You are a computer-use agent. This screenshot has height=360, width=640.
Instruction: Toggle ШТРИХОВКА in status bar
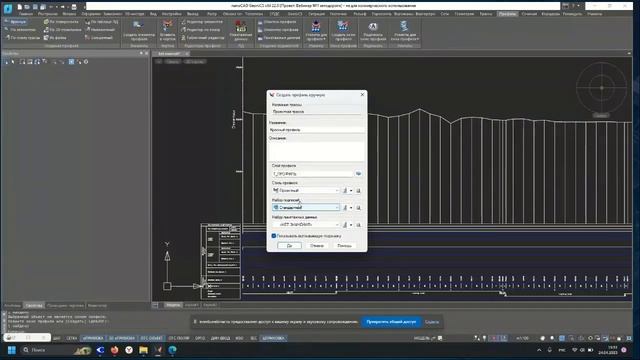point(274,338)
